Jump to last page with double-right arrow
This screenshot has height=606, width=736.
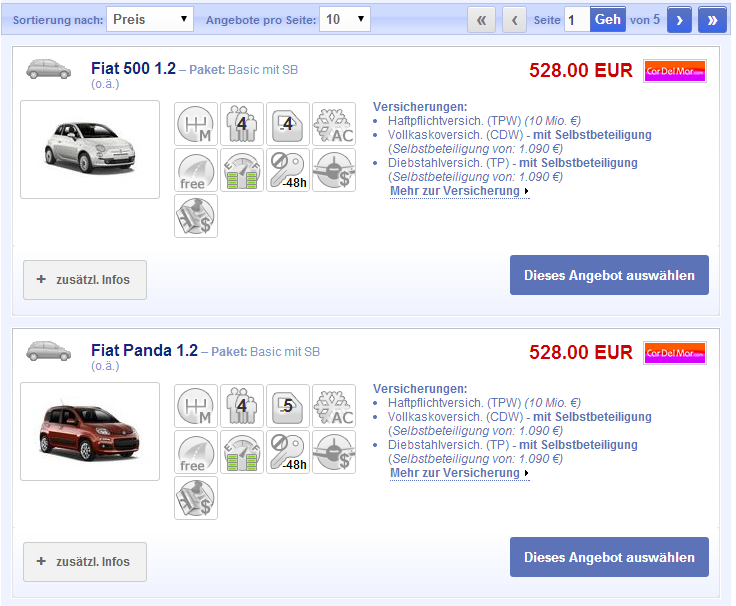(712, 20)
